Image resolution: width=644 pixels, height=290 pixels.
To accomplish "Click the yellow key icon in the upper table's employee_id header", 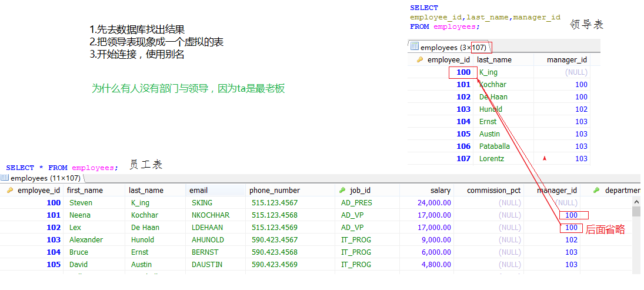I will coord(420,60).
